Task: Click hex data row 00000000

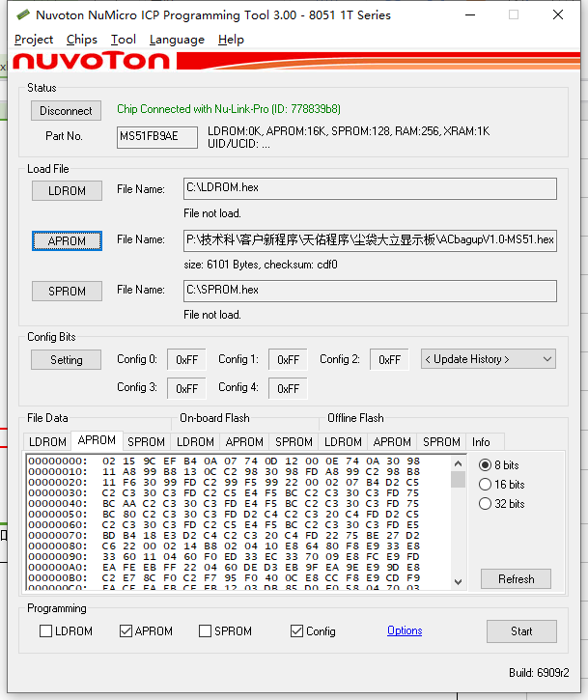Action: pos(224,462)
